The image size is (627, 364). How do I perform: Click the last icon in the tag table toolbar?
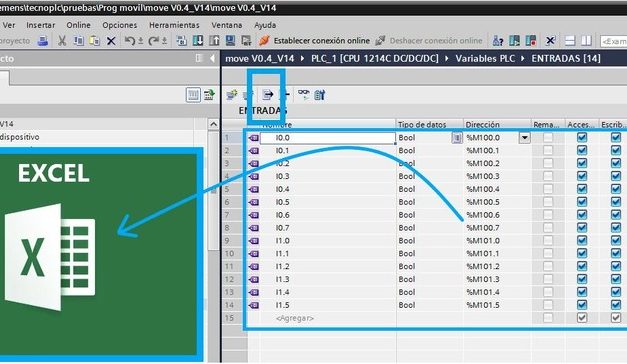coord(319,95)
